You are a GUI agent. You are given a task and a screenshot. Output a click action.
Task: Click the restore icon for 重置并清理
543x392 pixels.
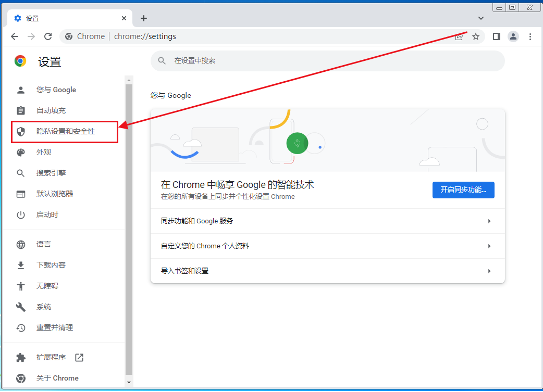[21, 327]
